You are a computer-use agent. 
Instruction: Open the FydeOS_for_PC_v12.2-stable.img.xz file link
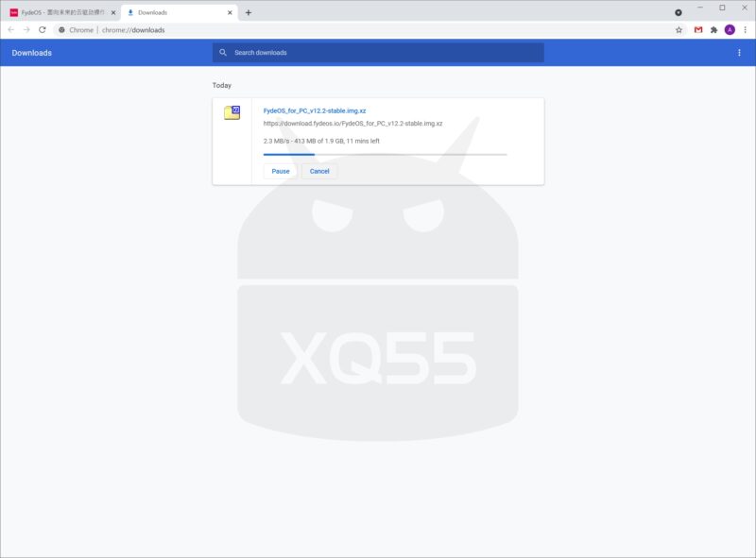click(315, 110)
